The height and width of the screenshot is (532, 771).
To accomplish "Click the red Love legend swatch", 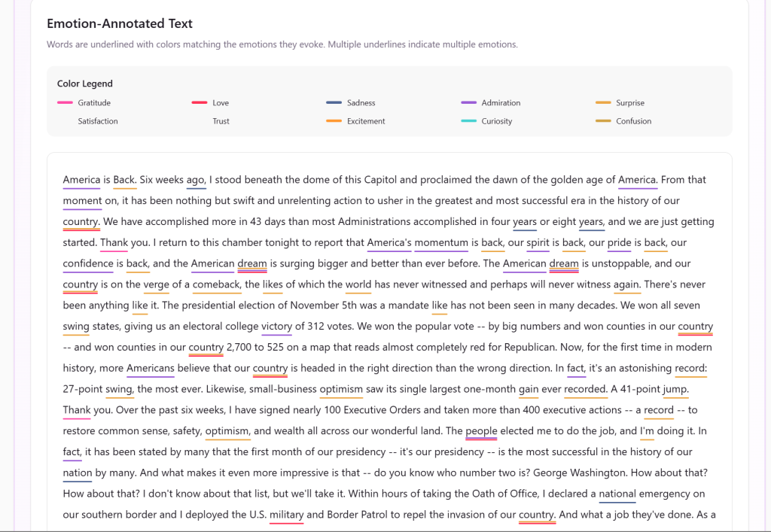I will tap(199, 102).
